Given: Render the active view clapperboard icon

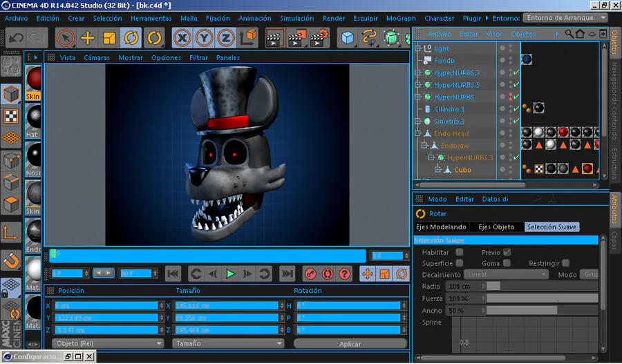Looking at the screenshot, I should coord(274,38).
